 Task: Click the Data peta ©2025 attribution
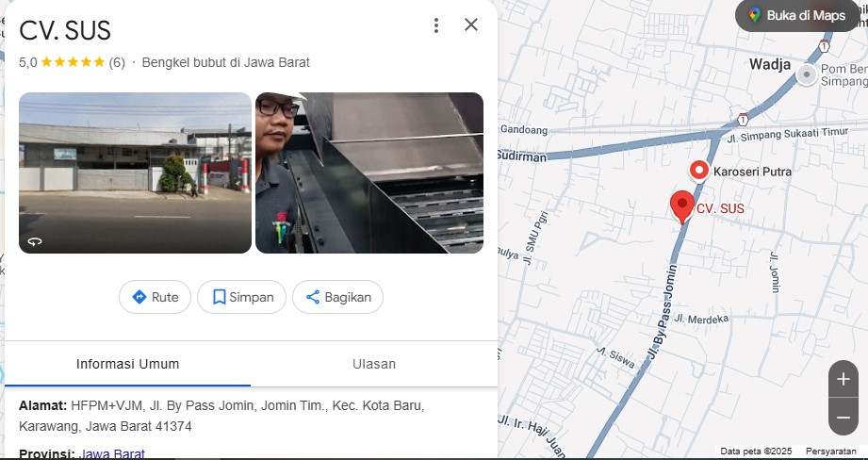pyautogui.click(x=756, y=452)
